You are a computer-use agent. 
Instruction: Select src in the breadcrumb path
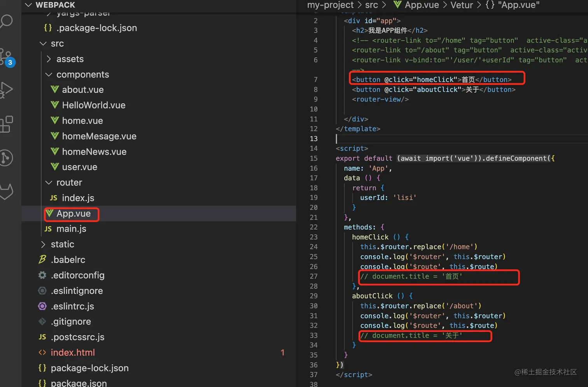click(x=371, y=5)
